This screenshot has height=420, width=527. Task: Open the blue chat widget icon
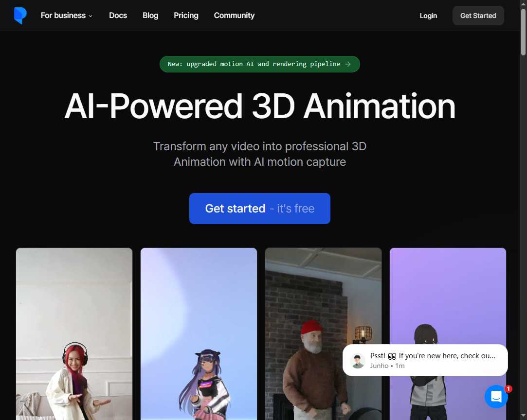click(x=496, y=397)
